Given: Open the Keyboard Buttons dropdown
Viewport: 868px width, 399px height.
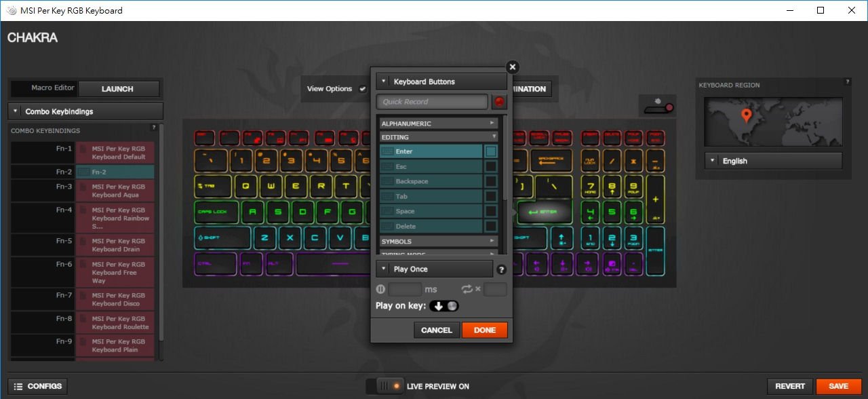Looking at the screenshot, I should pyautogui.click(x=441, y=81).
